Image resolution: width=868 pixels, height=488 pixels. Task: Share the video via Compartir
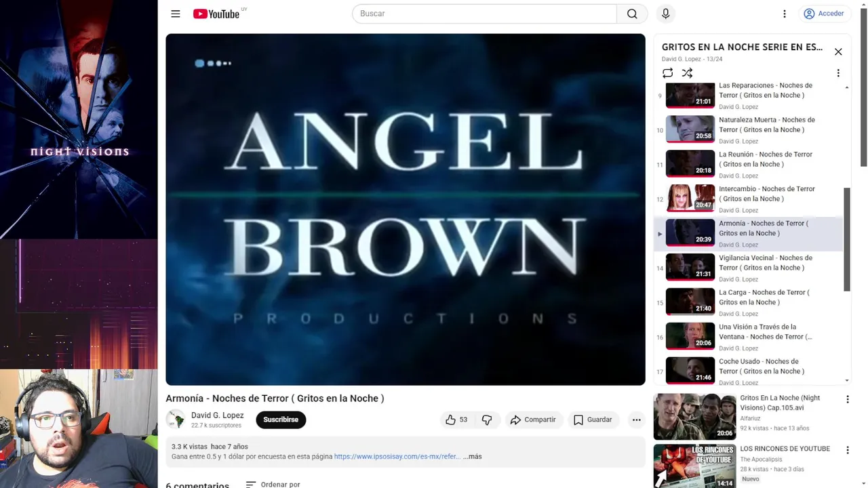tap(533, 420)
